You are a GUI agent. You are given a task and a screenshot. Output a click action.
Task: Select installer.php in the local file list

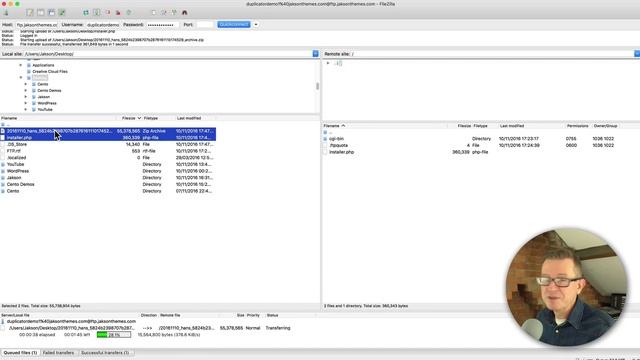pyautogui.click(x=108, y=138)
